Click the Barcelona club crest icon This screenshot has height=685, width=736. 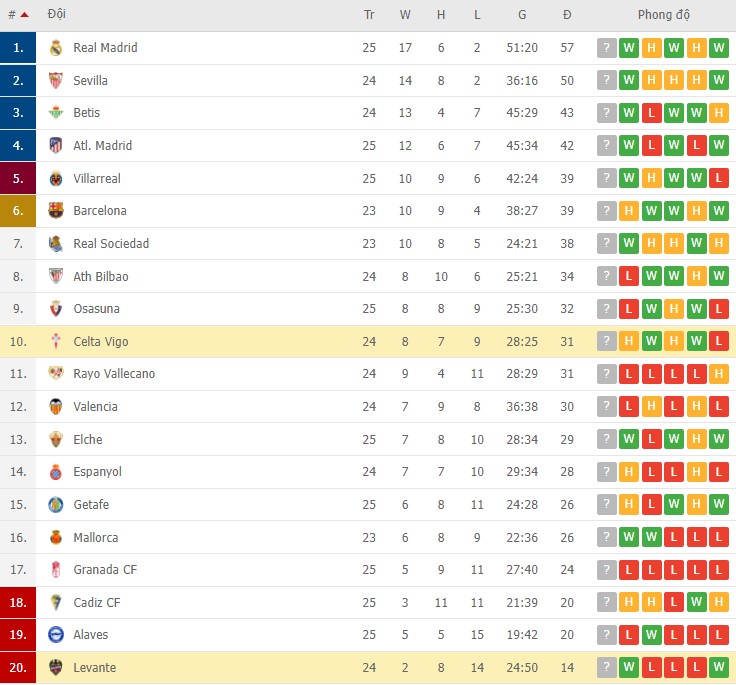(56, 211)
